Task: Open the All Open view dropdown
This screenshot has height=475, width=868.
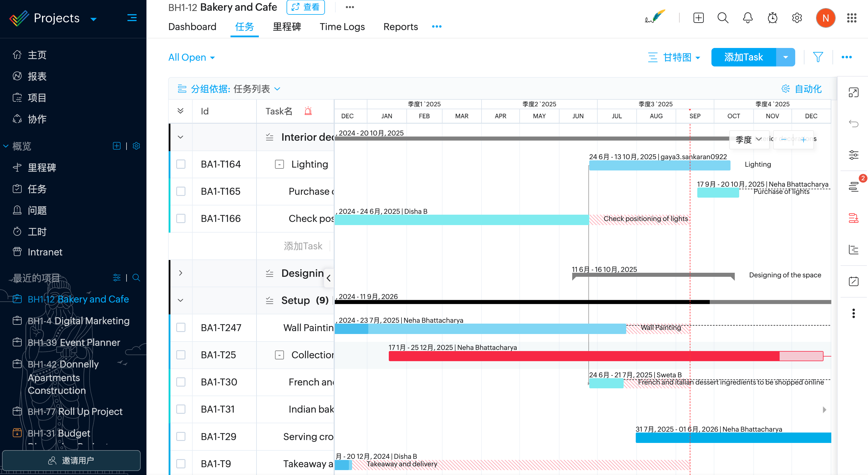Action: [x=192, y=57]
